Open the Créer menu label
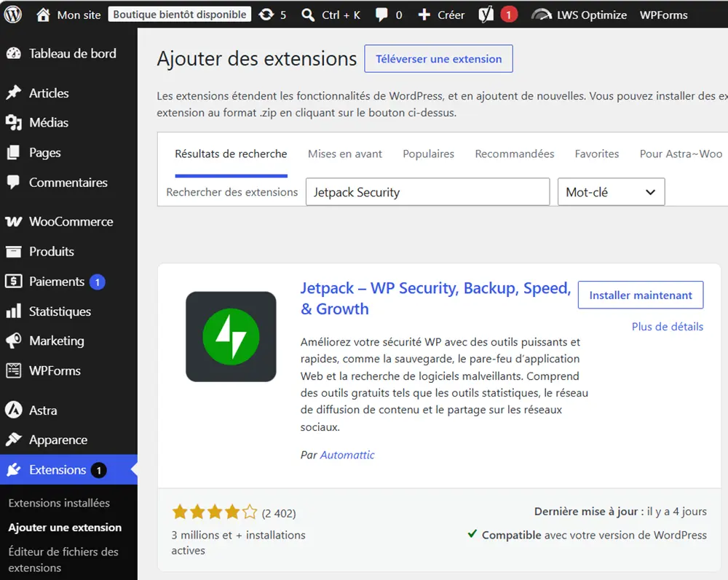Viewport: 728px width, 580px height. pos(451,15)
